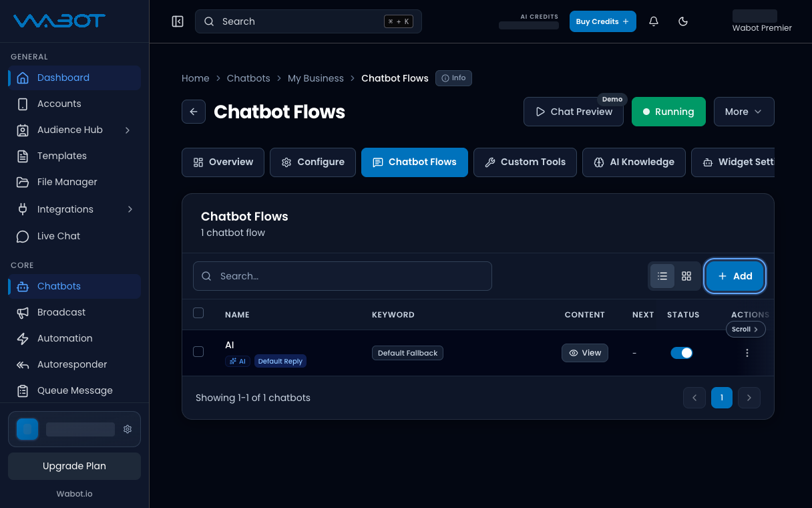Screen dimensions: 812x508
Task: Click the STATUS column header
Action: pyautogui.click(x=683, y=315)
